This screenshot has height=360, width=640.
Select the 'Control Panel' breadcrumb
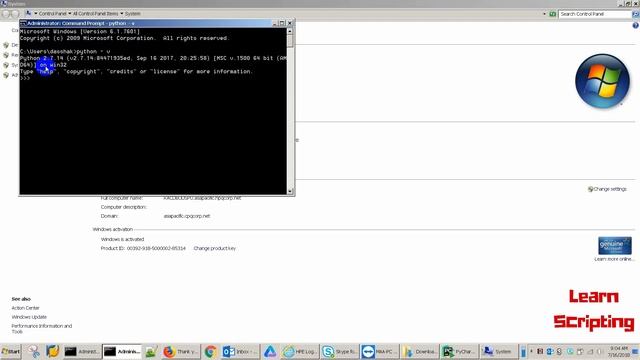pos(53,14)
